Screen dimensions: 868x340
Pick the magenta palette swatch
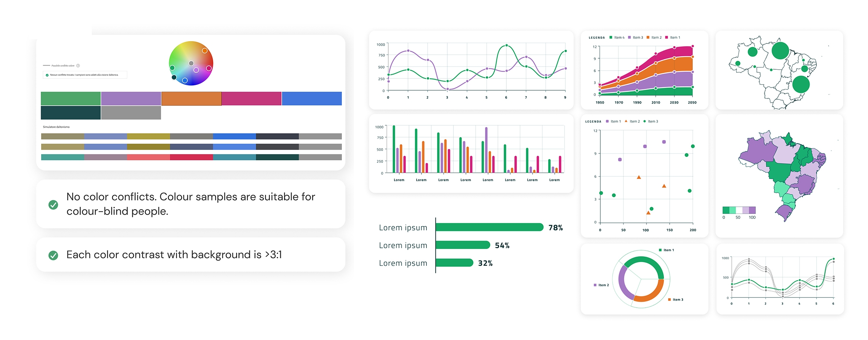point(252,99)
